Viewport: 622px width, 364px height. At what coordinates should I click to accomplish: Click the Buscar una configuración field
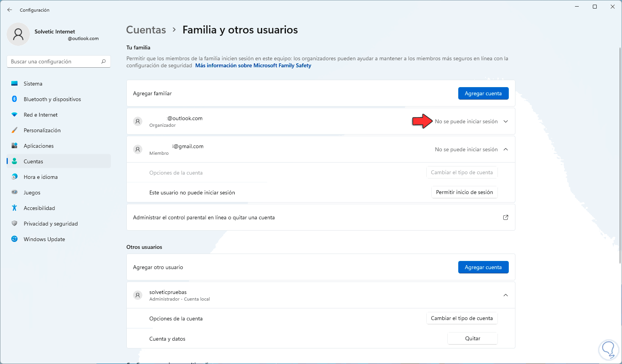[54, 61]
